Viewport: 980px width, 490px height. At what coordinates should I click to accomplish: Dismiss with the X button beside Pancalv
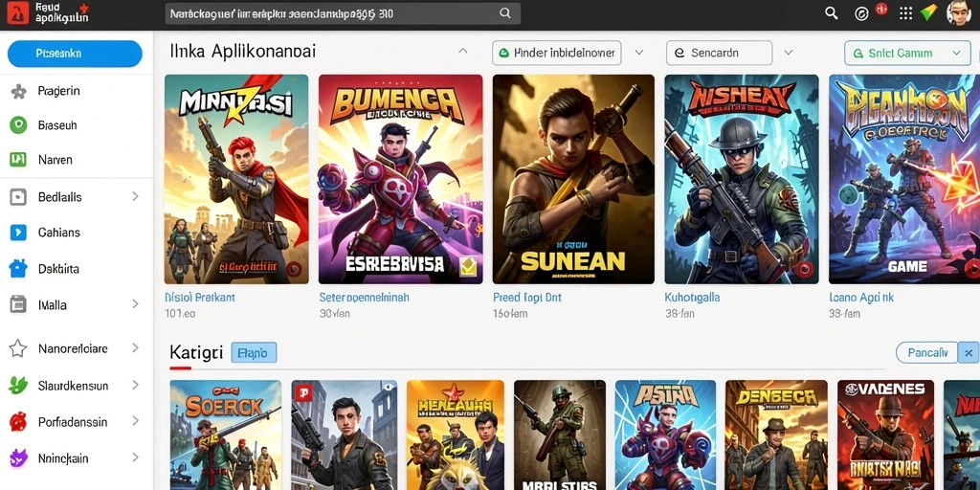pos(969,353)
